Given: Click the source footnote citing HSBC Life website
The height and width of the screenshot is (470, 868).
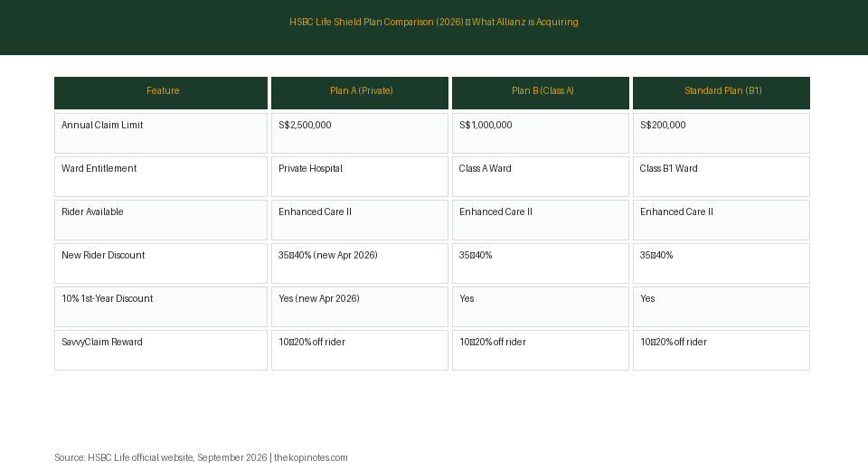Looking at the screenshot, I should (x=201, y=458).
